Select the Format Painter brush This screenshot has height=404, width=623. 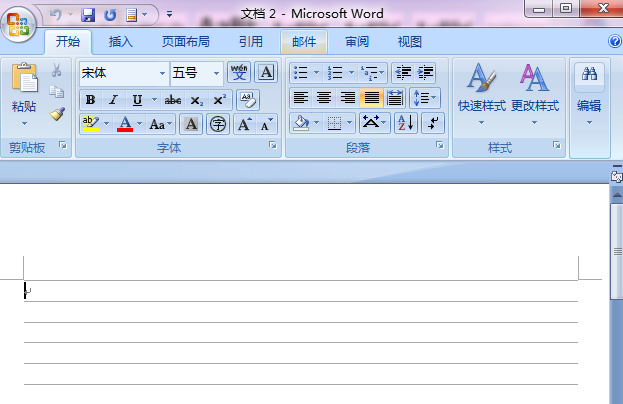57,114
